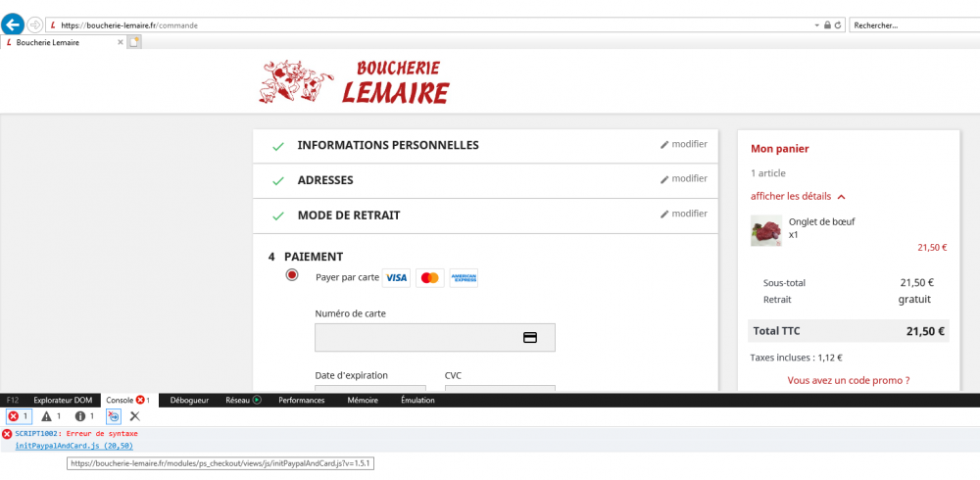Click the URL address field

pos(431,25)
